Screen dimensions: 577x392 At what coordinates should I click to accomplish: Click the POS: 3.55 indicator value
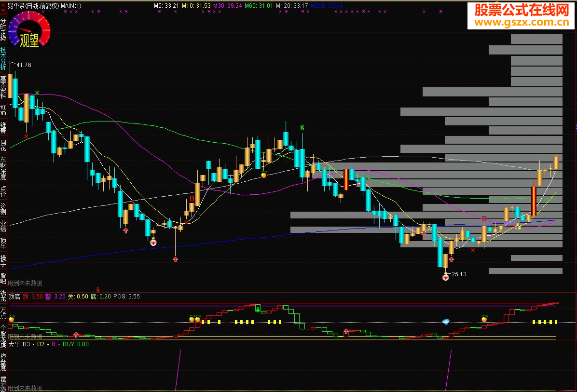(x=126, y=297)
